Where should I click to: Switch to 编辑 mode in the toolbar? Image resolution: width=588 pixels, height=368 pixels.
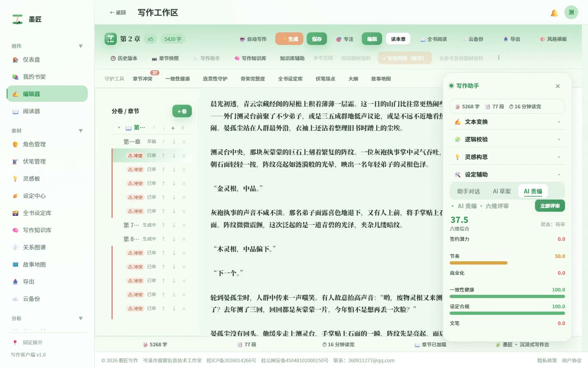(x=372, y=39)
